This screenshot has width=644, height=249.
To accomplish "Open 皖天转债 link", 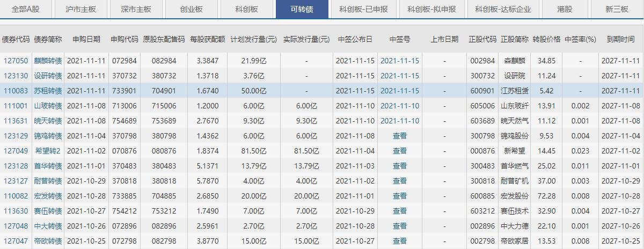I will 48,121.
